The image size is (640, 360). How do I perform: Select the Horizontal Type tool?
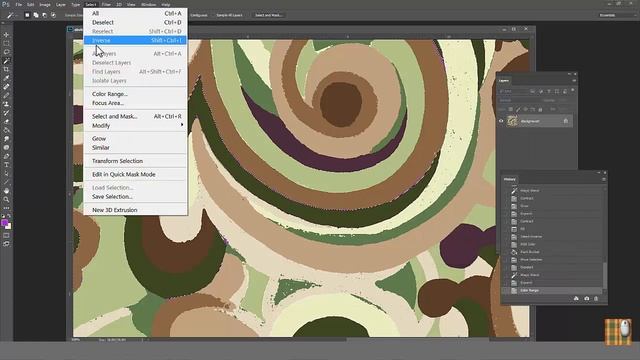(x=6, y=165)
